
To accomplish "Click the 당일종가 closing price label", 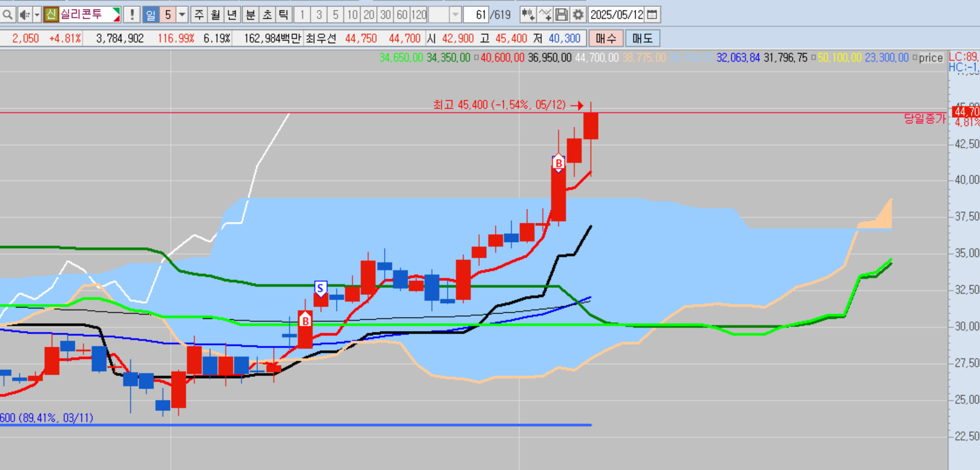I will [925, 119].
